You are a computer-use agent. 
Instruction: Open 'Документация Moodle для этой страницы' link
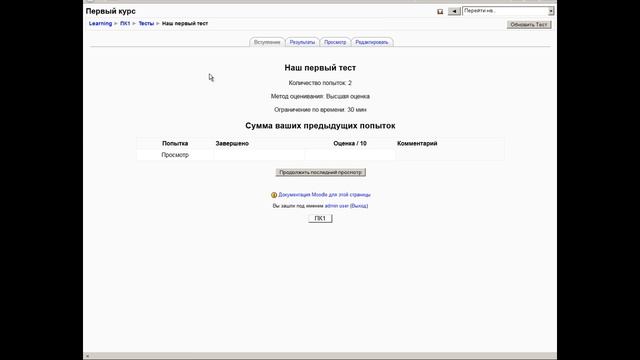324,195
